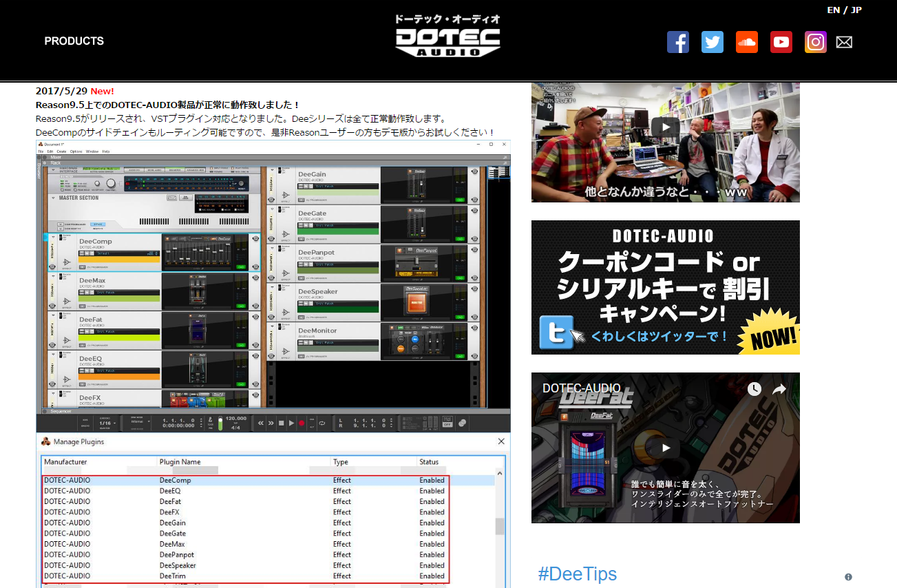Close the Manage Plugins dialog with its X
Screen dimensions: 897x588
click(501, 441)
